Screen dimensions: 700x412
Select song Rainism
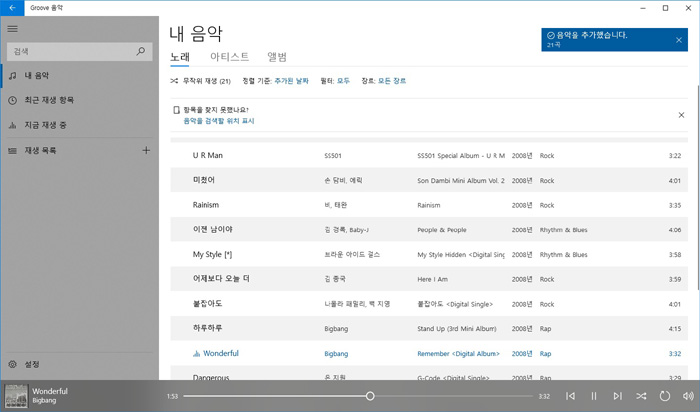(206, 205)
